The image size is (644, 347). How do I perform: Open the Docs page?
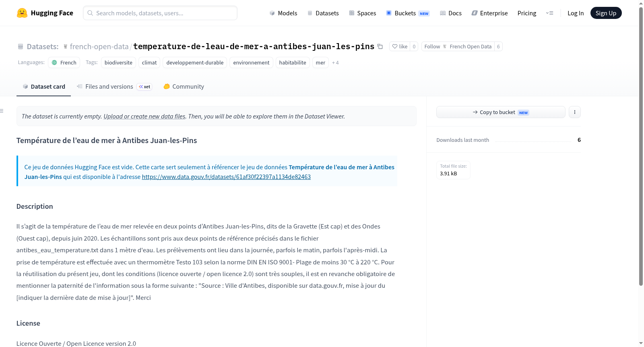(x=451, y=13)
